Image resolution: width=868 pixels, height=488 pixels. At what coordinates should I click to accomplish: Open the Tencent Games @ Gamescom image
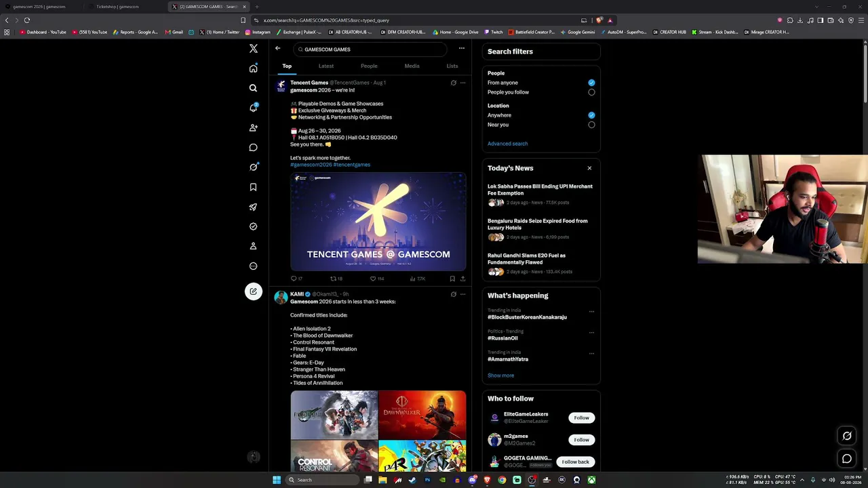click(x=378, y=222)
